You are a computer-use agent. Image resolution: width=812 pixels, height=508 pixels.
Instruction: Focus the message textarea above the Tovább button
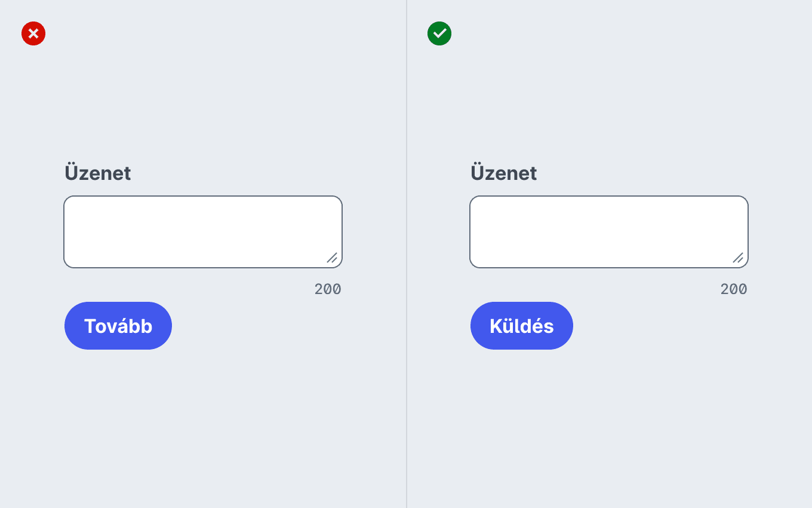(x=203, y=232)
